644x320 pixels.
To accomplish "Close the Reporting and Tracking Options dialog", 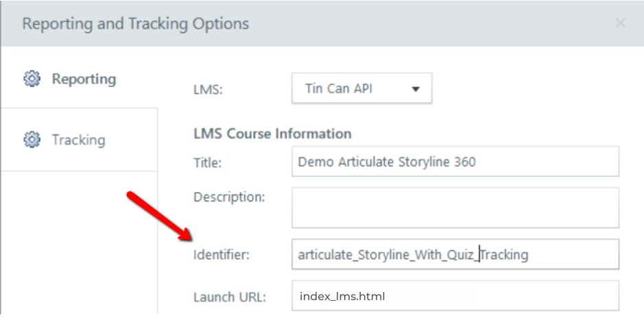I will (x=620, y=23).
